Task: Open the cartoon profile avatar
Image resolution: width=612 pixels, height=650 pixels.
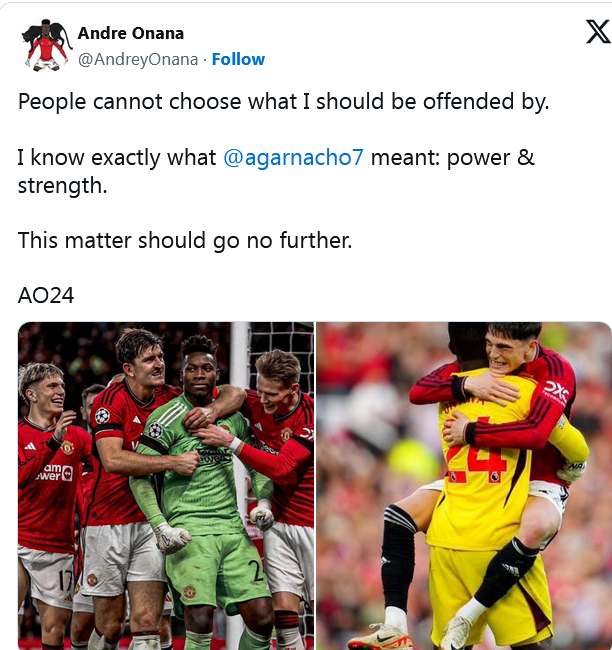Action: (46, 45)
